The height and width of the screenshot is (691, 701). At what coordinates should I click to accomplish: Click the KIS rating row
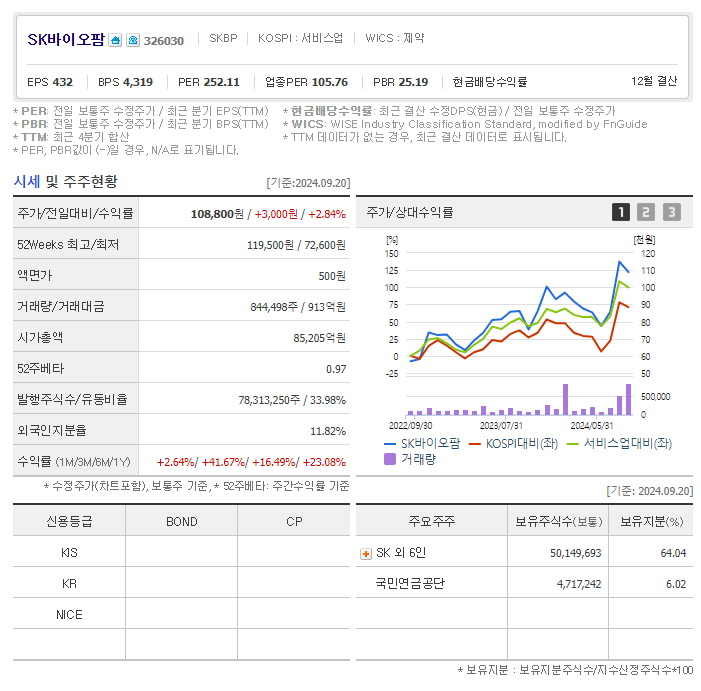click(x=182, y=553)
